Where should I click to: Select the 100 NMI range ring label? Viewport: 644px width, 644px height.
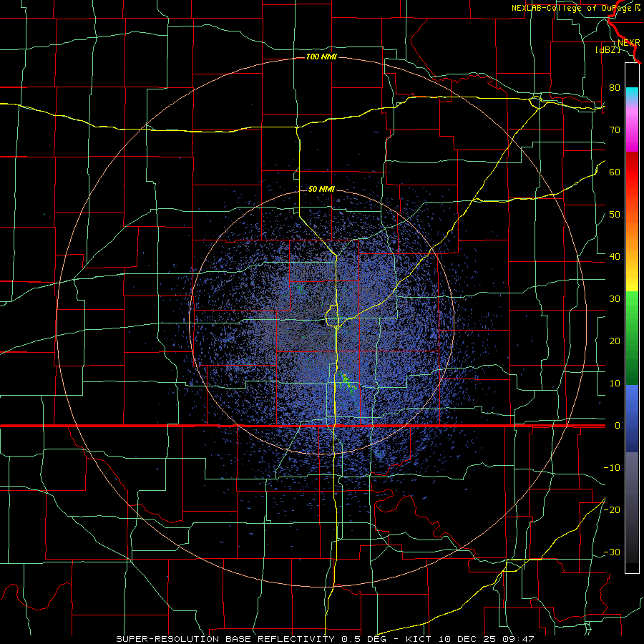click(x=321, y=57)
